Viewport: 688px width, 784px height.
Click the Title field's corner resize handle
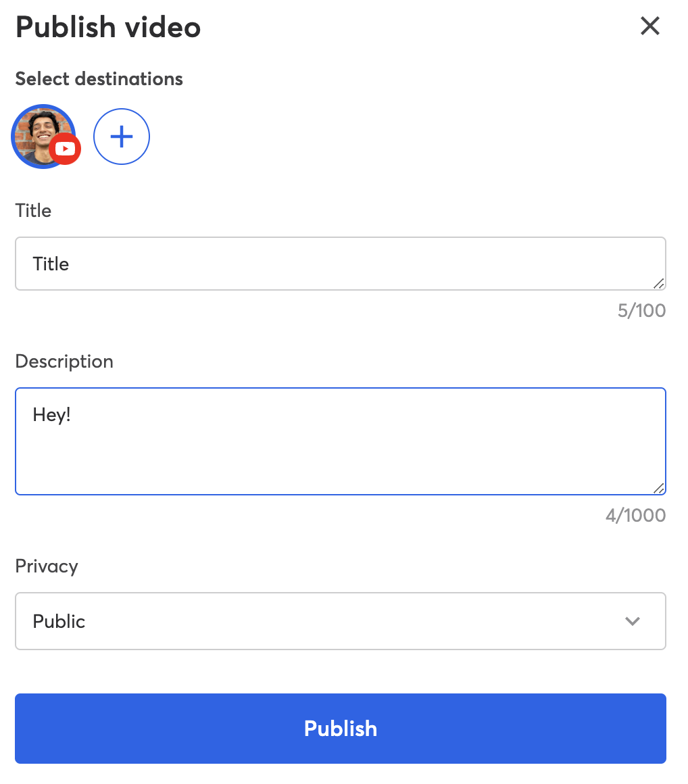tap(659, 283)
